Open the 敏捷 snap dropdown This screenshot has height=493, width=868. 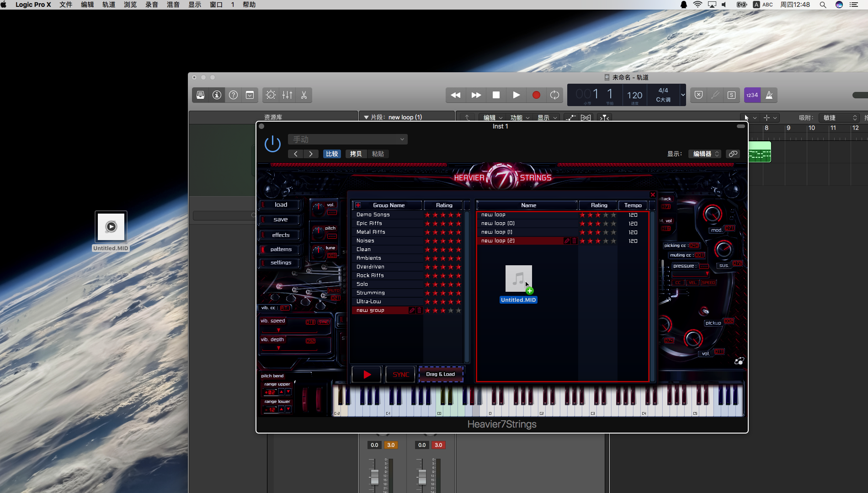coord(840,118)
